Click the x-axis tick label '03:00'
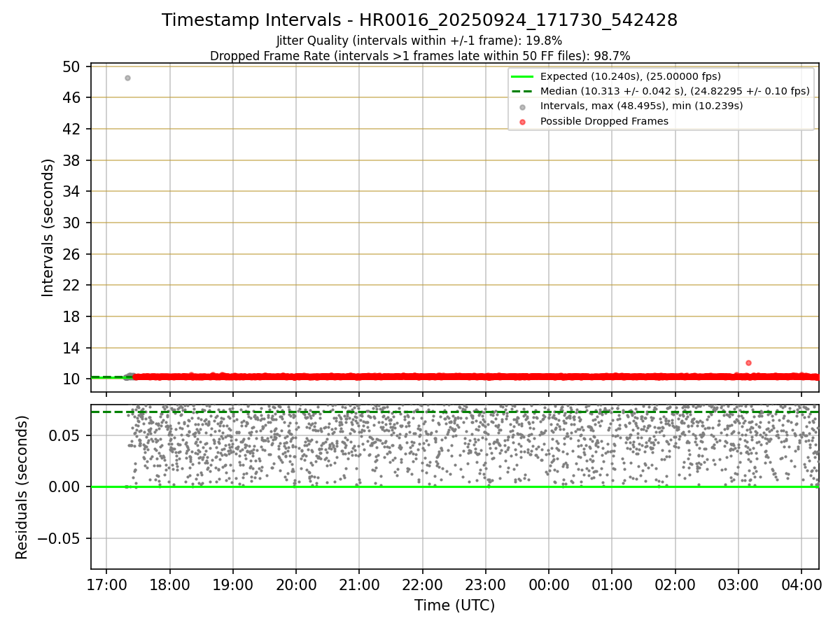The image size is (840, 630). point(738,584)
